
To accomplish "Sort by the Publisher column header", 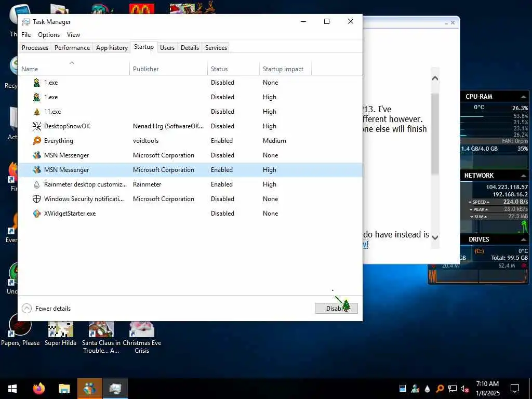I will coord(168,69).
